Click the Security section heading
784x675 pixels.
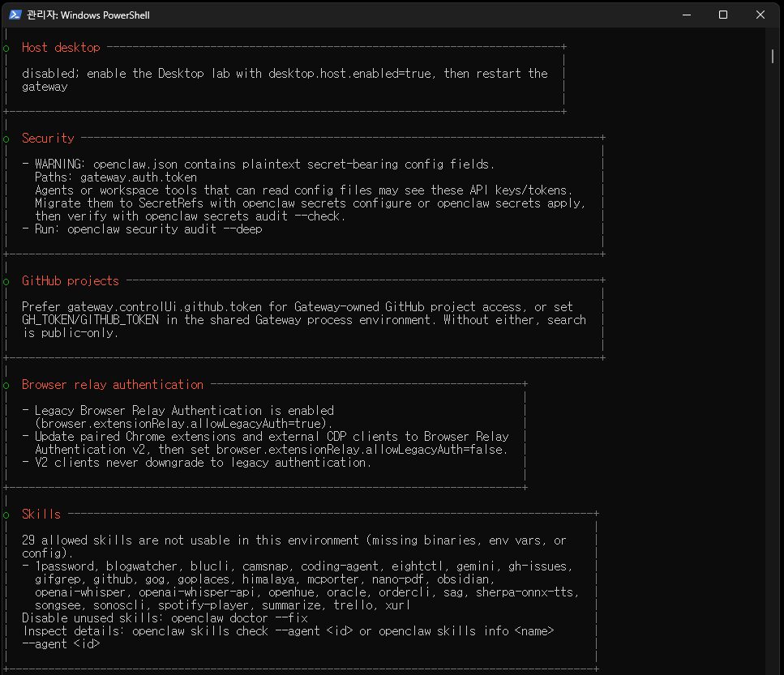48,139
